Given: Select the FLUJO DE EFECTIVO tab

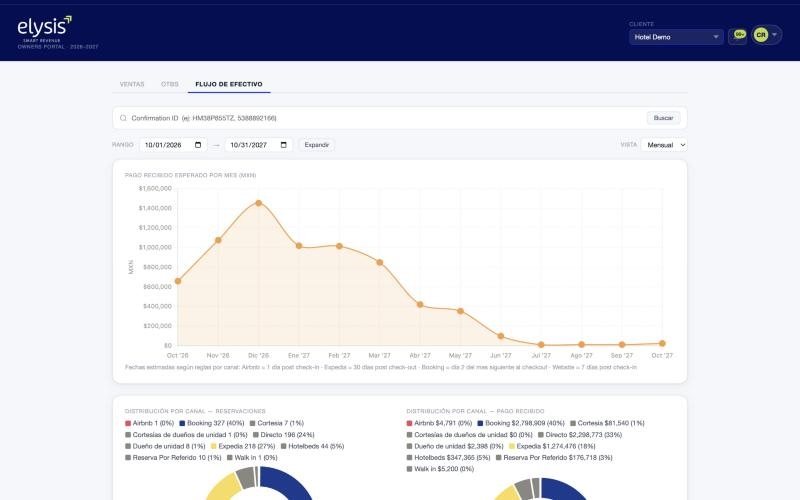Looking at the screenshot, I should (229, 84).
